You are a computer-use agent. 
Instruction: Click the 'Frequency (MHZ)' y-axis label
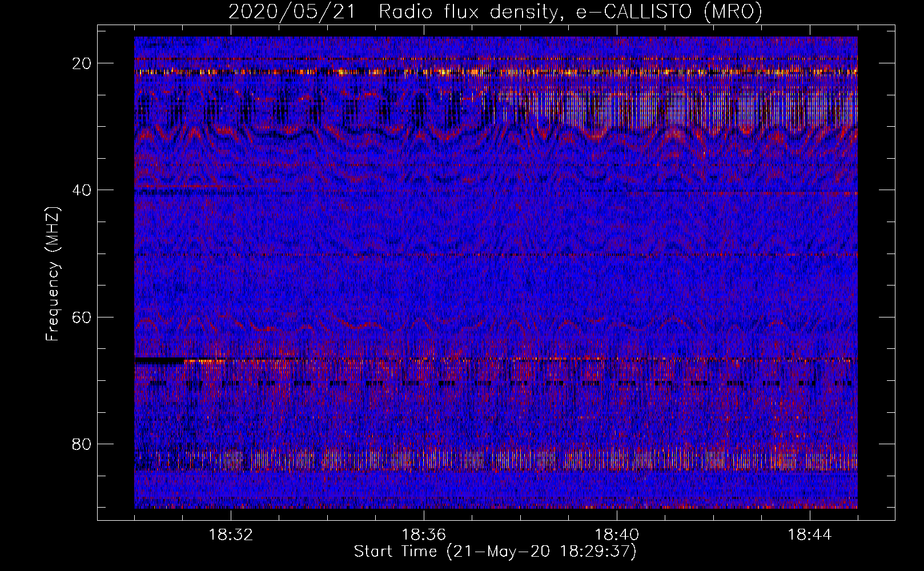(53, 274)
